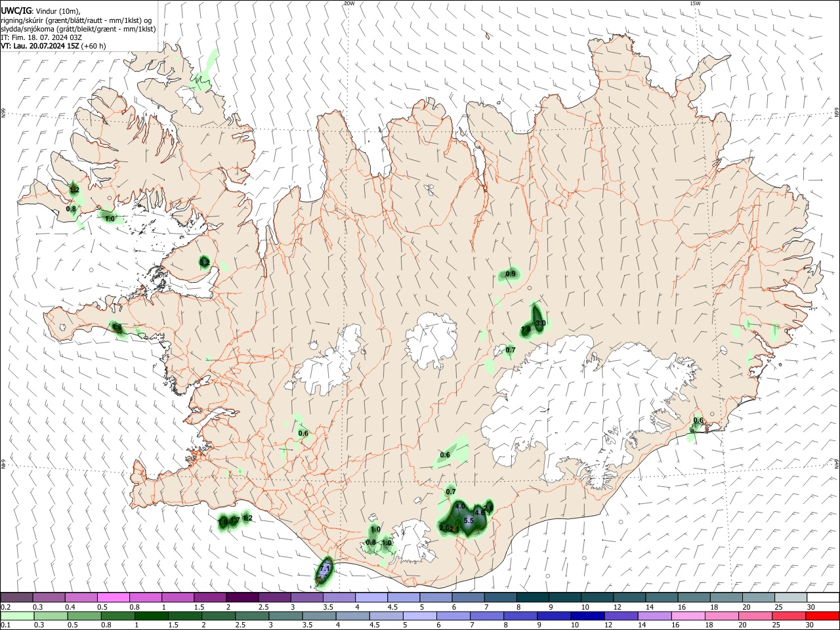Click the initial time line 'IT: Fim. 18. 07. 2024 03Z'
Image resolution: width=840 pixels, height=630 pixels.
tap(41, 37)
